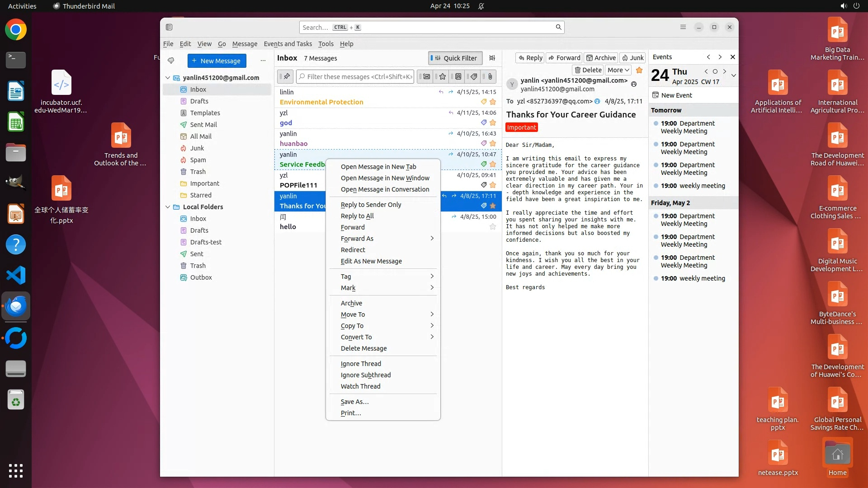The width and height of the screenshot is (868, 488).
Task: Close the Events pane
Action: pyautogui.click(x=733, y=57)
